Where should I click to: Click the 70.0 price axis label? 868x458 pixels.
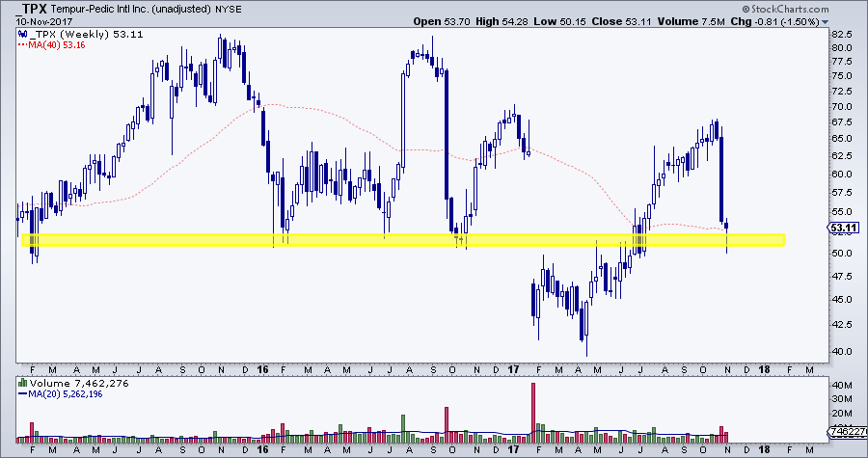click(x=841, y=107)
